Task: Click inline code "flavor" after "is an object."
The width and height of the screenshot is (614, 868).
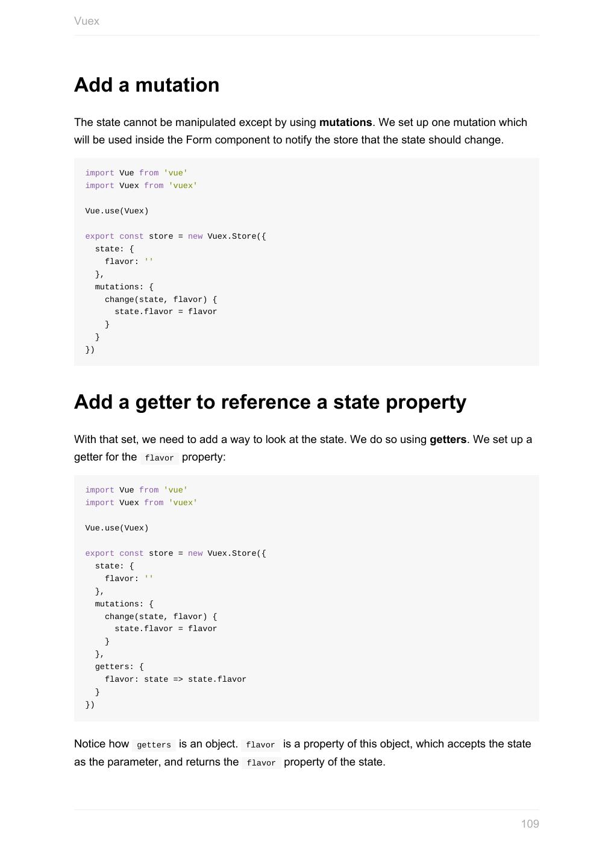Action: point(260,745)
